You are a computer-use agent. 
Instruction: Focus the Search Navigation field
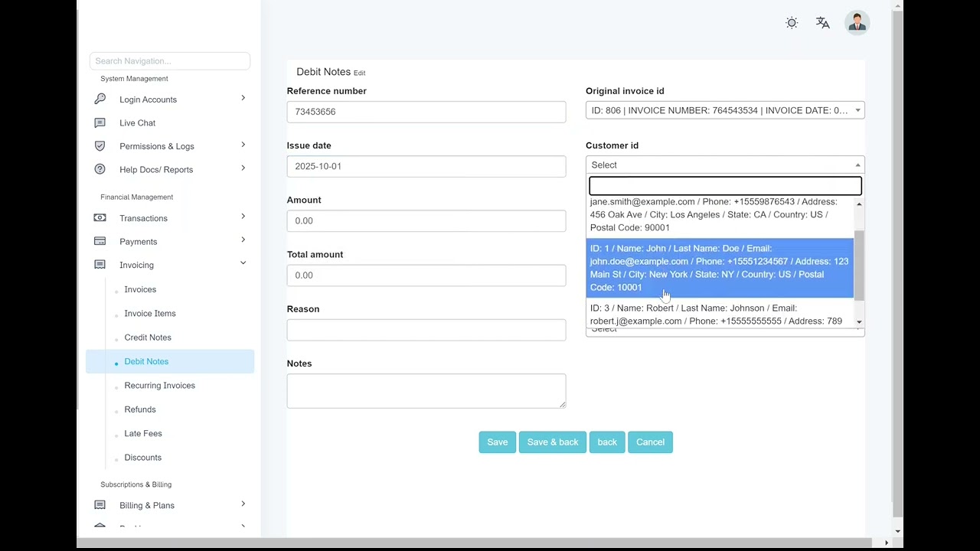click(170, 61)
